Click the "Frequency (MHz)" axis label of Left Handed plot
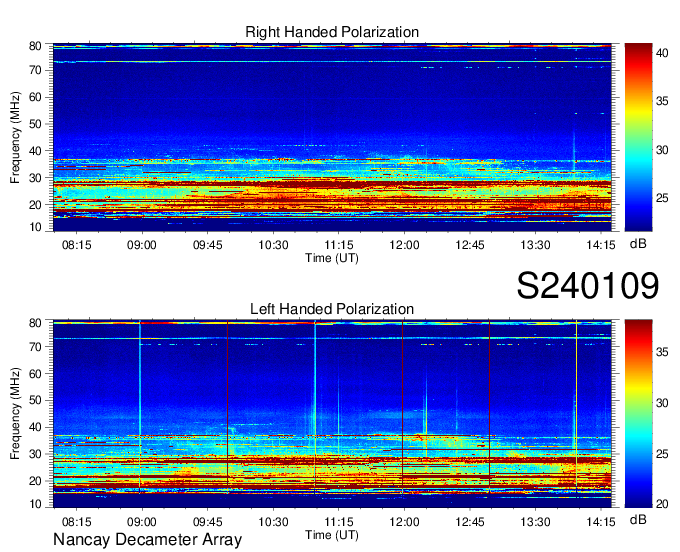Screen dimensions: 680x552 (x=15, y=414)
